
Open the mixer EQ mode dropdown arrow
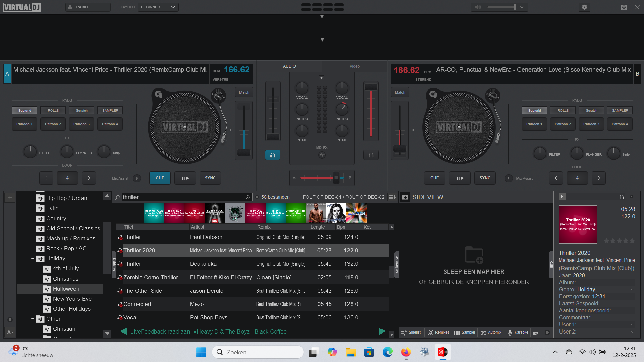tap(321, 78)
